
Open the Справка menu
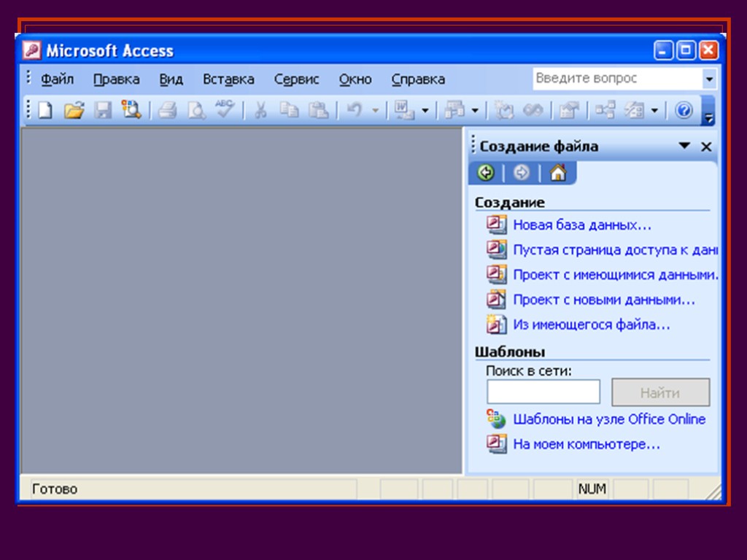(x=418, y=79)
